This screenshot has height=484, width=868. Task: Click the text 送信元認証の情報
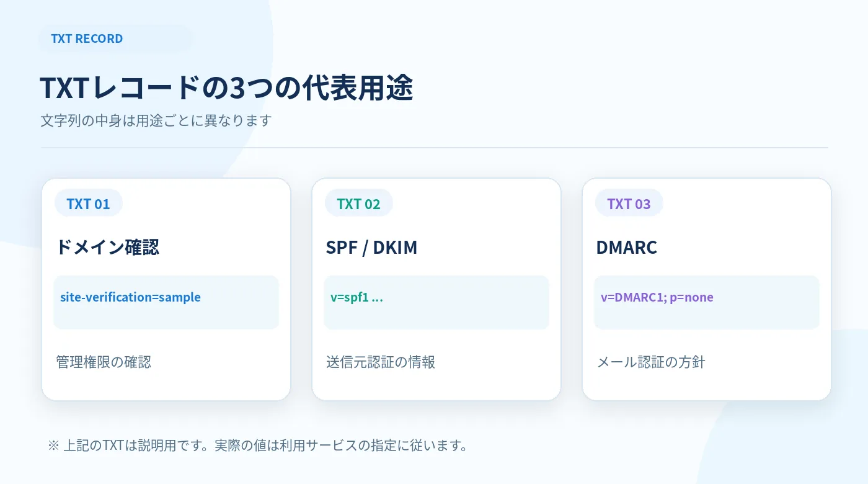point(381,362)
